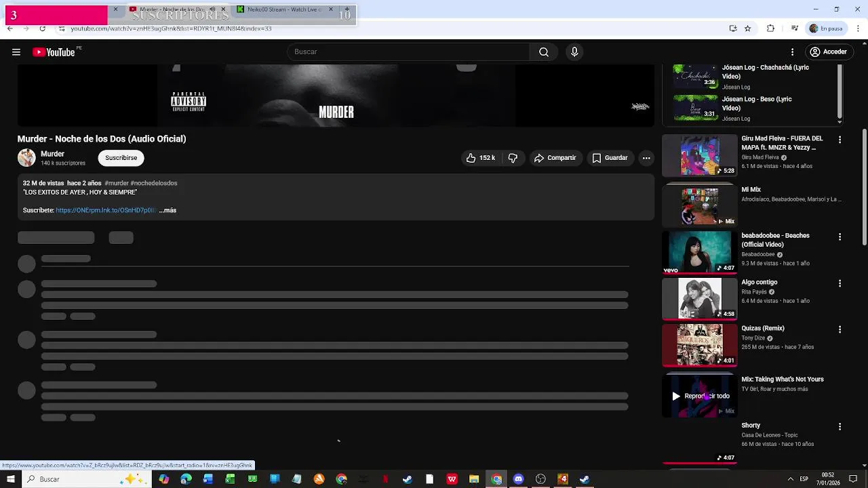The width and height of the screenshot is (868, 488).
Task: Open the ESP language indicator
Action: (804, 479)
